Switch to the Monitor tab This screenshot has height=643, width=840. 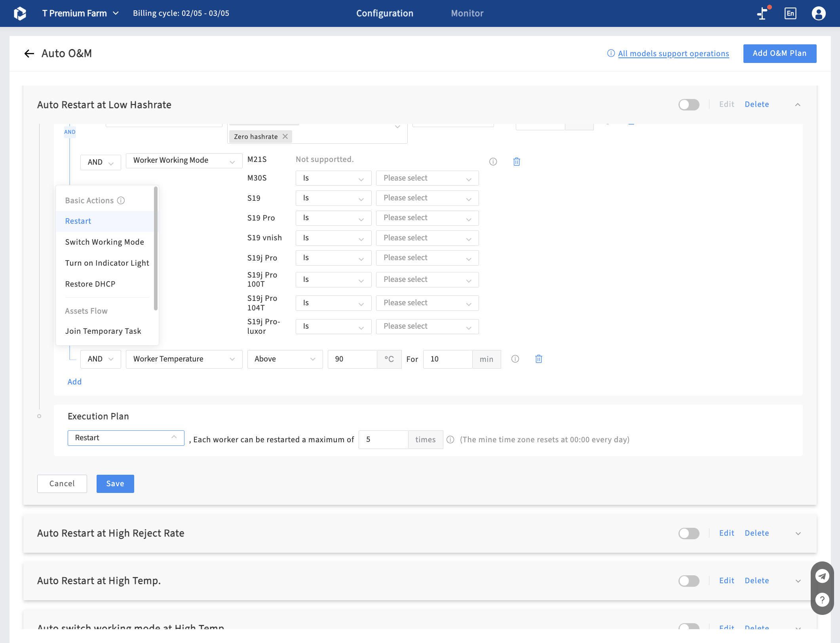pos(467,13)
